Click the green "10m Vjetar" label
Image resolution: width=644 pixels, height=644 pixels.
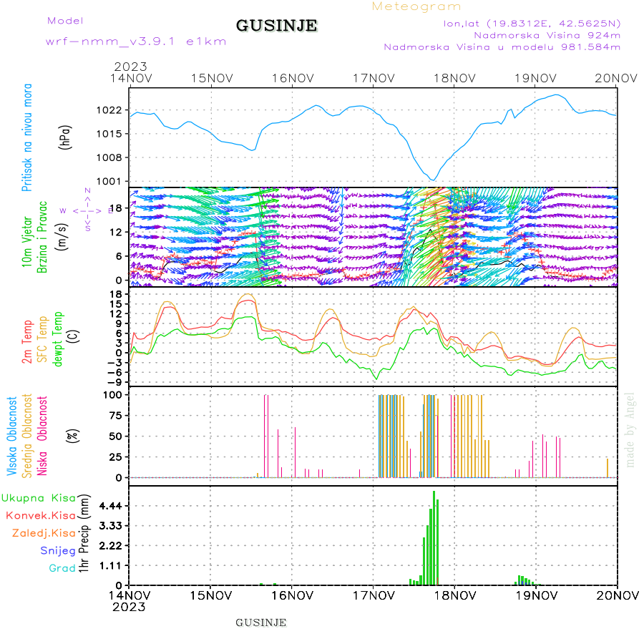pos(26,242)
